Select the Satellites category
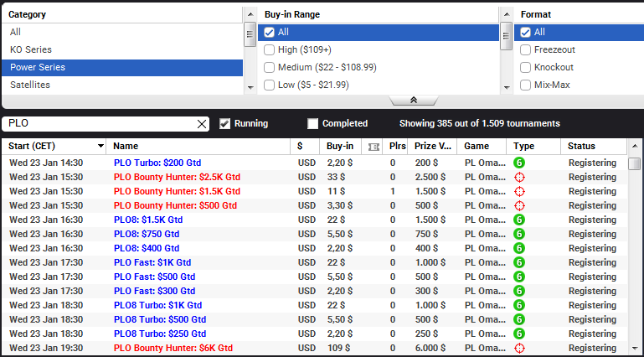Image resolution: width=644 pixels, height=357 pixels. tap(30, 85)
